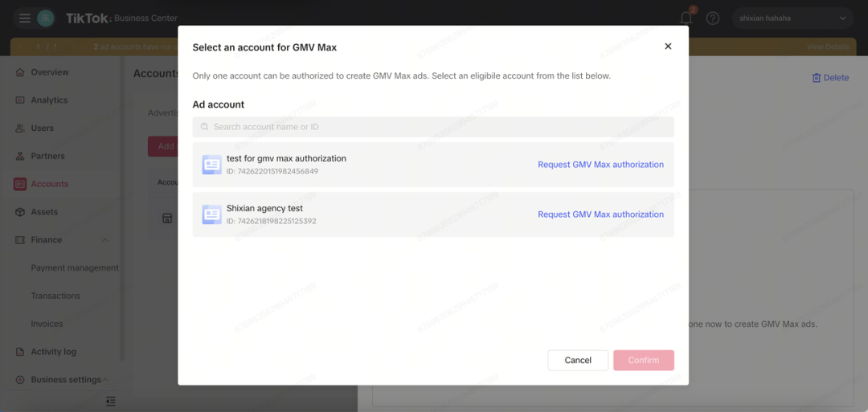Click the Activity log document icon
This screenshot has width=868, height=412.
pyautogui.click(x=20, y=352)
